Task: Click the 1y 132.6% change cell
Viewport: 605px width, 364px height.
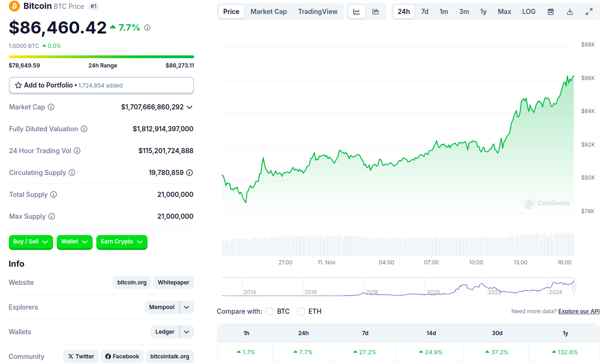Action: 565,352
